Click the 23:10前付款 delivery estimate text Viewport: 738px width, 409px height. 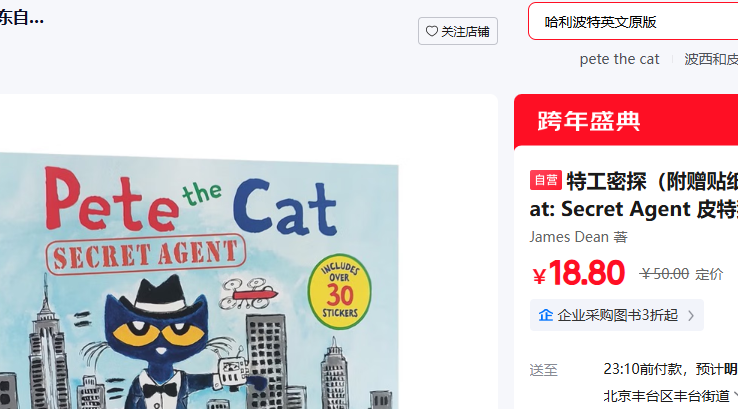[x=671, y=369]
